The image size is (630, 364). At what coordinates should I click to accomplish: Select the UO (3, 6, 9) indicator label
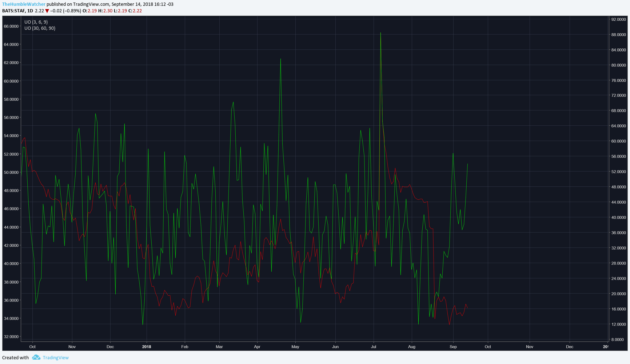coord(36,22)
